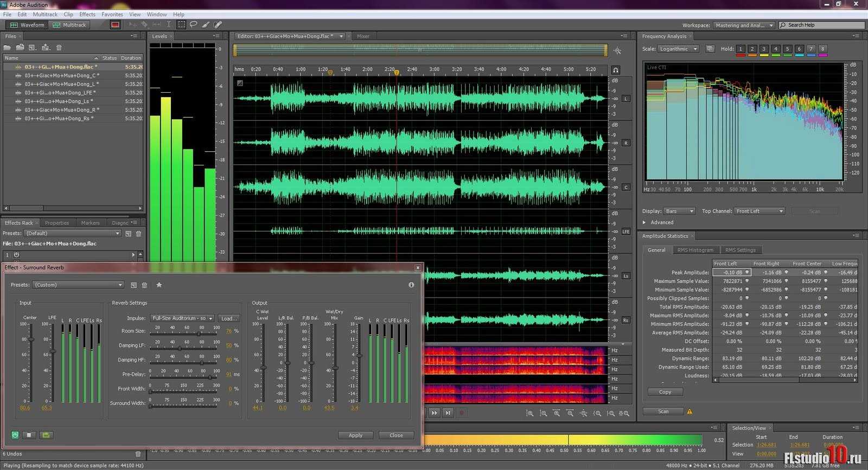Click the headphones icon right of the timeline ruler
Viewport: 868px width, 470px height.
pyautogui.click(x=616, y=70)
